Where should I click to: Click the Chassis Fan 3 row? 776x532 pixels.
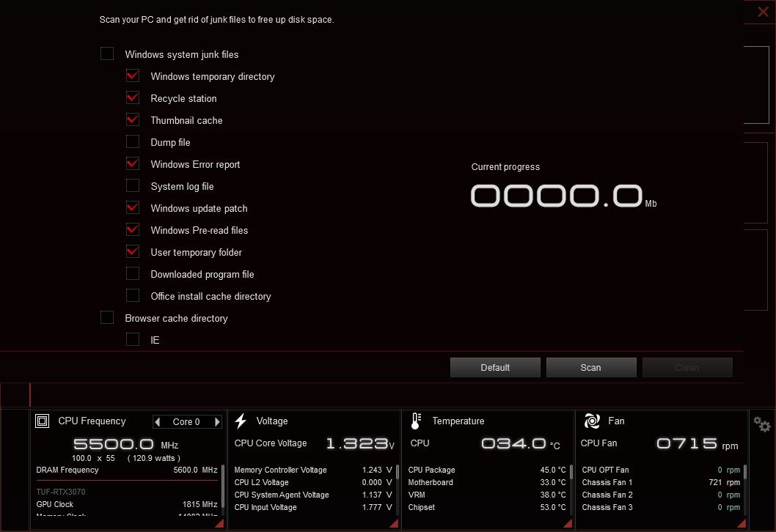[661, 507]
